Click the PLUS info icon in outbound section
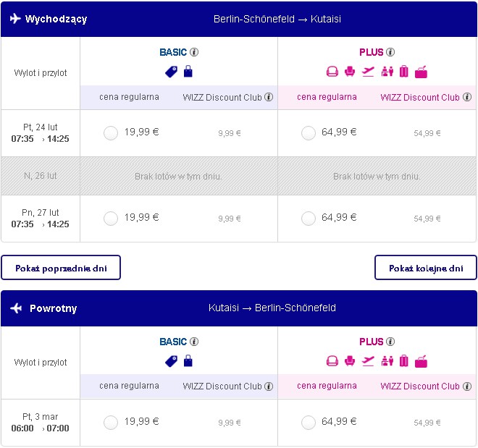 pyautogui.click(x=390, y=52)
